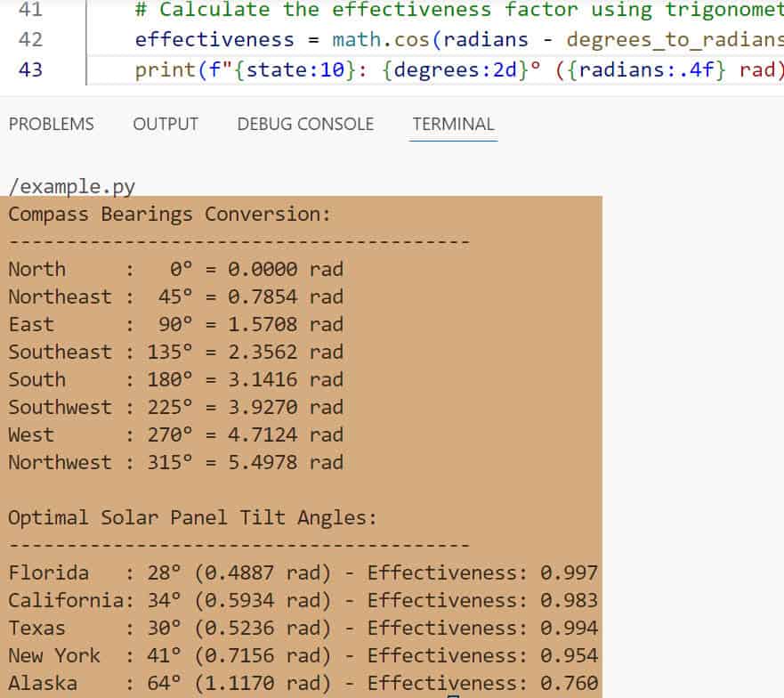This screenshot has height=698, width=784.
Task: Switch to the PROBLEMS tab
Action: pyautogui.click(x=51, y=125)
